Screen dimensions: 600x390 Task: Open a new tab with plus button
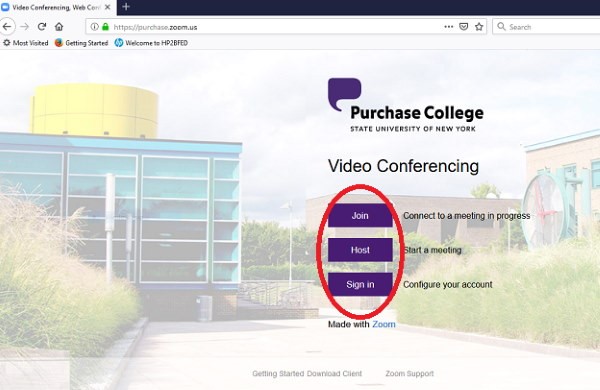(126, 7)
